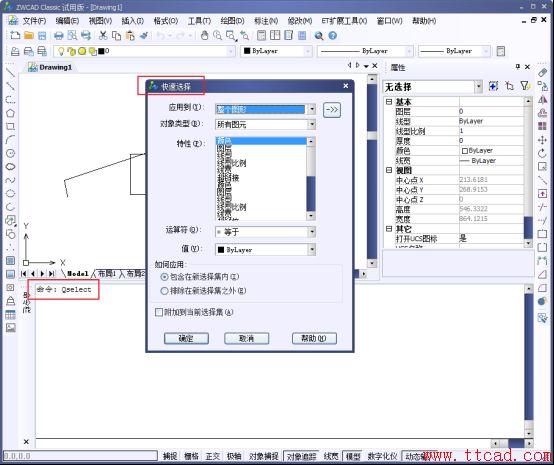The height and width of the screenshot is (465, 554).
Task: Click the 确定 button
Action: (x=186, y=339)
